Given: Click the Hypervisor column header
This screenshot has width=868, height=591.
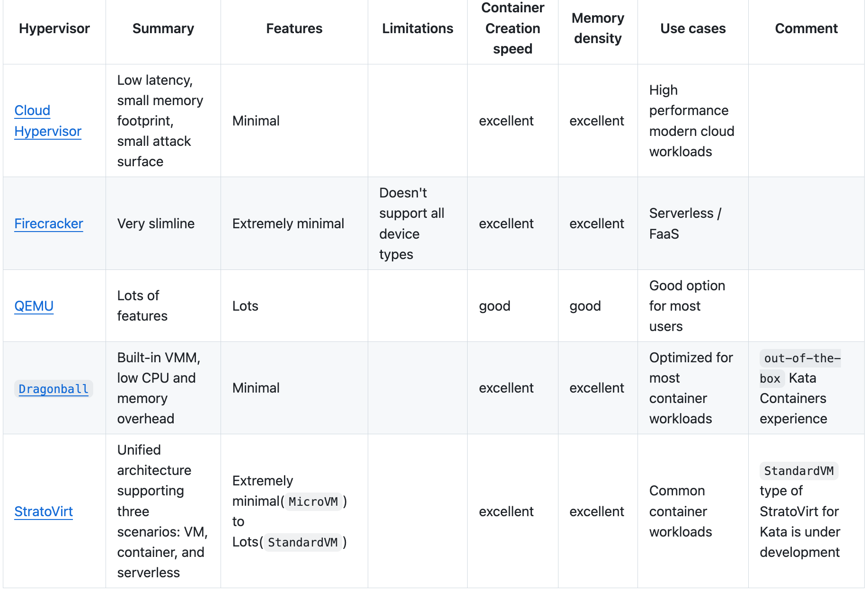Looking at the screenshot, I should 54,28.
